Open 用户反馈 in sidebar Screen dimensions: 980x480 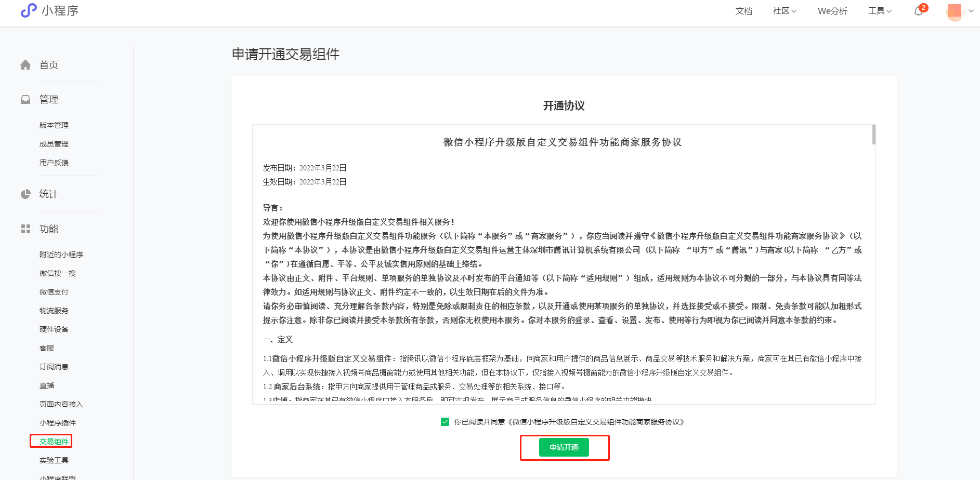coord(54,163)
